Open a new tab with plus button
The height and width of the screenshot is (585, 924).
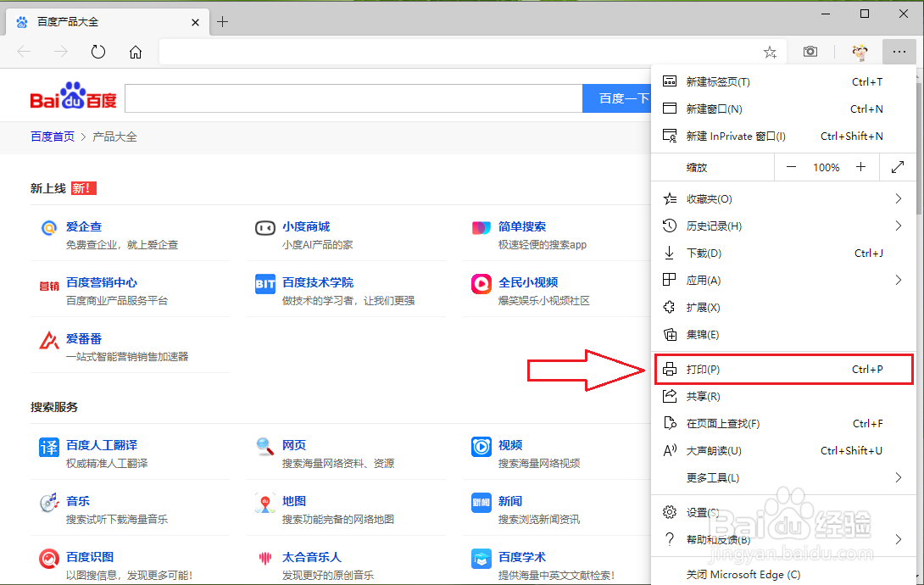pyautogui.click(x=222, y=22)
